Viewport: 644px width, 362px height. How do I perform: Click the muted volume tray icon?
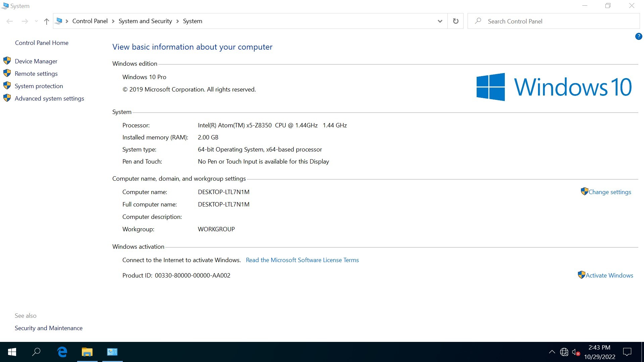576,352
